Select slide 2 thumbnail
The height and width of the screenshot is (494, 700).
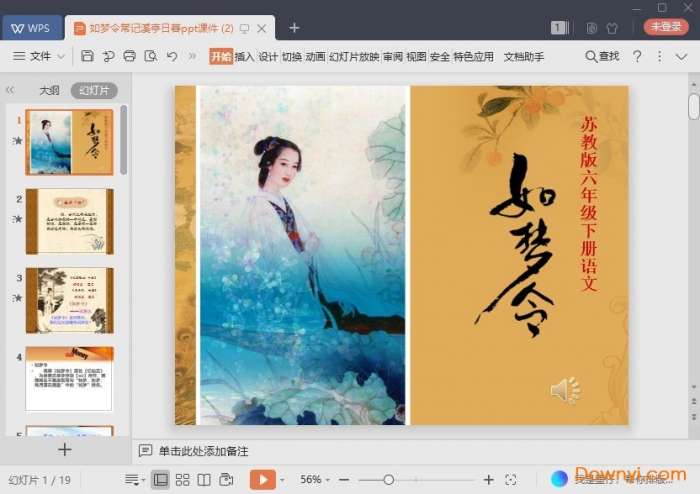point(69,221)
